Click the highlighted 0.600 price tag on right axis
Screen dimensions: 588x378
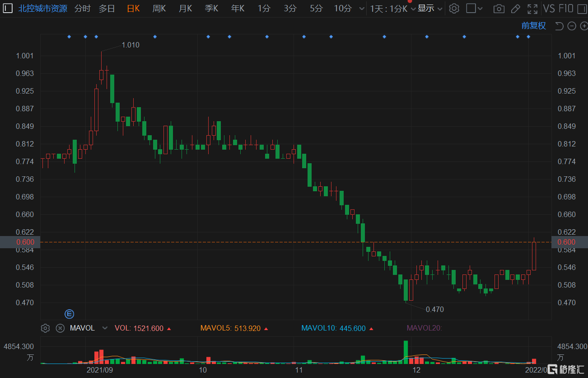(x=569, y=242)
